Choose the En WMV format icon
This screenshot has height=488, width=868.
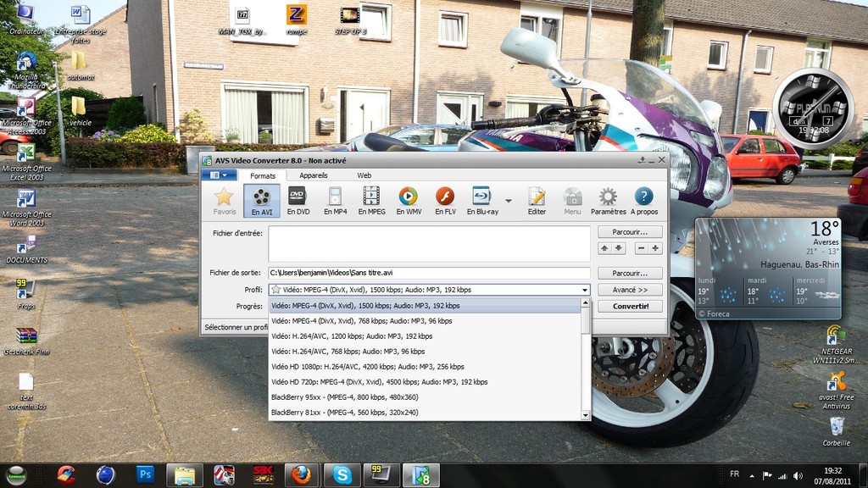409,199
